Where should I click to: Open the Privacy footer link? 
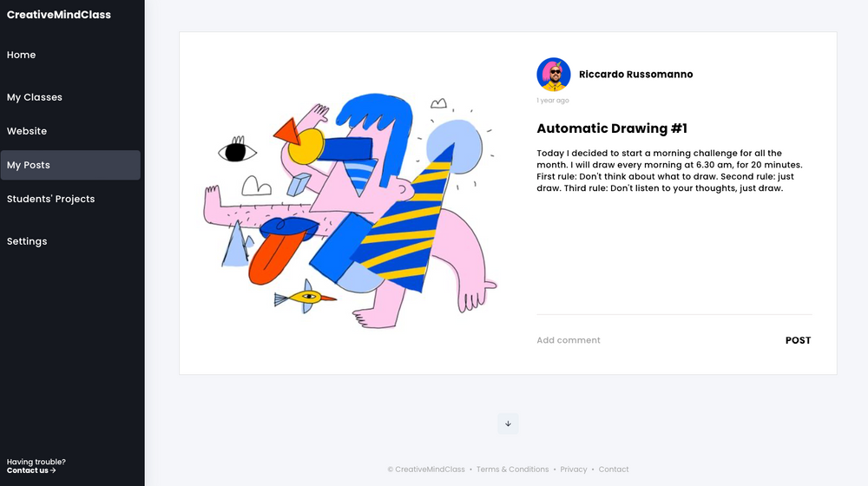coord(574,470)
